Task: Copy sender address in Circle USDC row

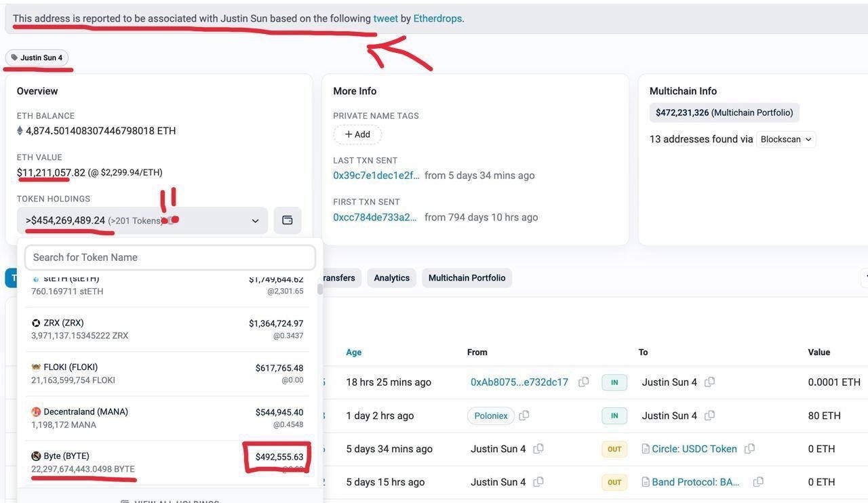Action: coord(538,449)
